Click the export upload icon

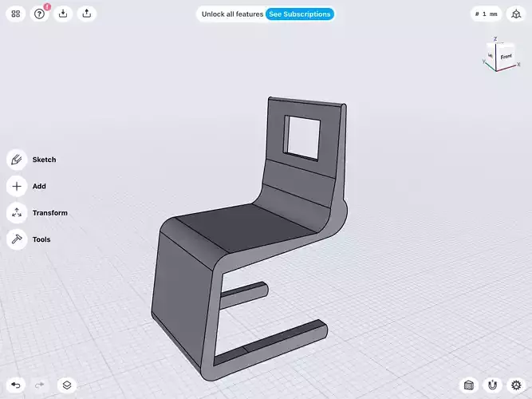87,14
